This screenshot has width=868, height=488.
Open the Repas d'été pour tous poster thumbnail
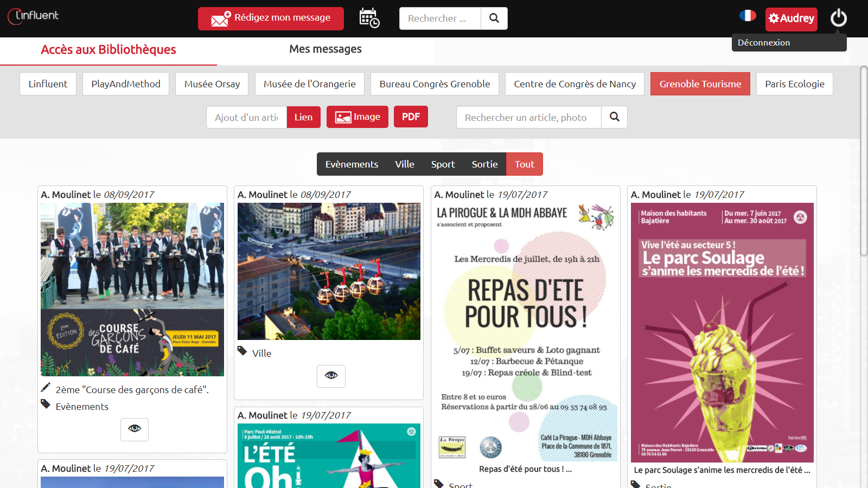coord(526,332)
